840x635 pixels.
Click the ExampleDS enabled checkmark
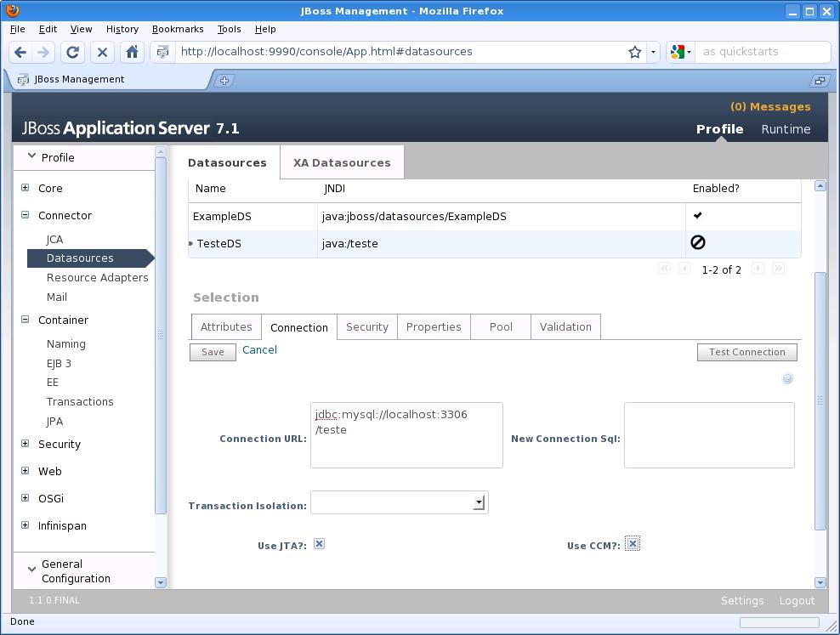697,215
